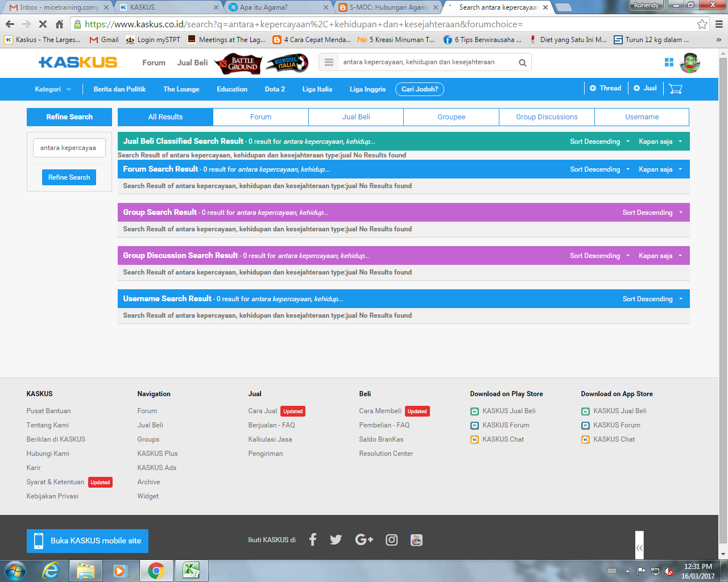Viewport: 728px width, 582px height.
Task: Open the Forum link in top header
Action: click(154, 63)
